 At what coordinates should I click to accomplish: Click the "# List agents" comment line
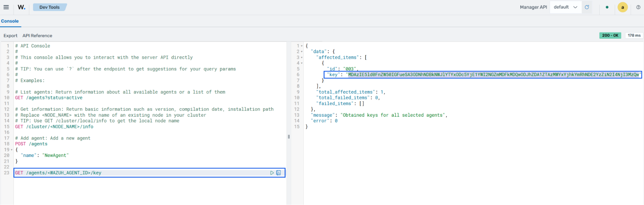[x=120, y=92]
